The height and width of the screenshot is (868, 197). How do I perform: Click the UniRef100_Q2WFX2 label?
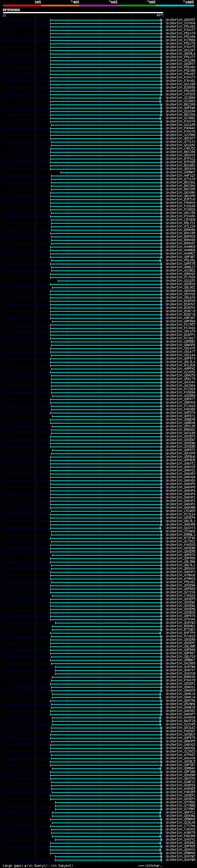[x=180, y=782]
